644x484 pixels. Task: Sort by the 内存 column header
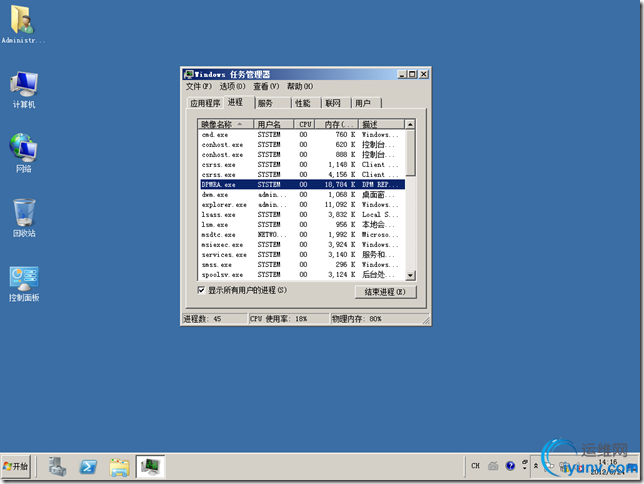click(337, 124)
